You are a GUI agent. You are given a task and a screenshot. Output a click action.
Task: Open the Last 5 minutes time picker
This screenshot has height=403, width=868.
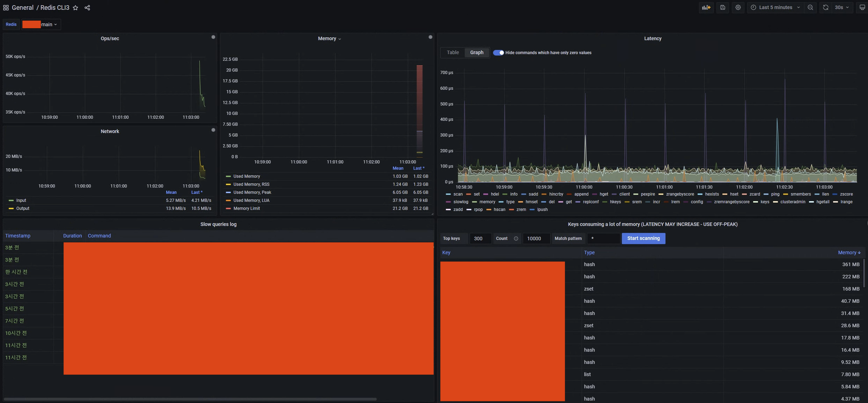(775, 7)
